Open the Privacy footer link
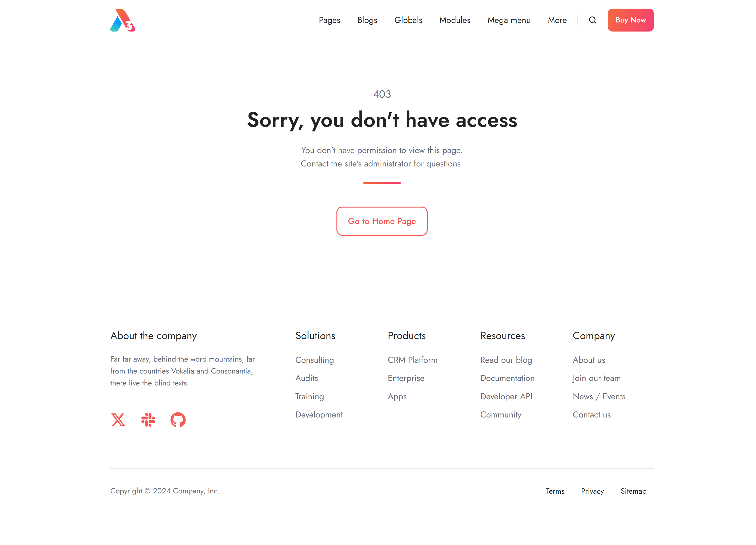The width and height of the screenshot is (756, 545). (592, 491)
